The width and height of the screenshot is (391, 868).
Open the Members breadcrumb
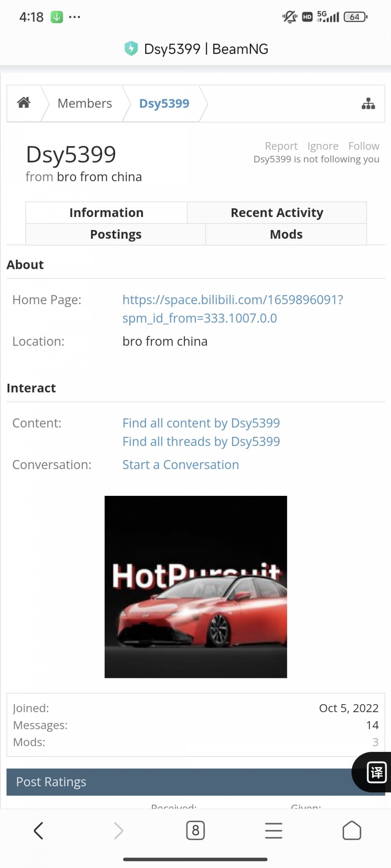click(85, 103)
